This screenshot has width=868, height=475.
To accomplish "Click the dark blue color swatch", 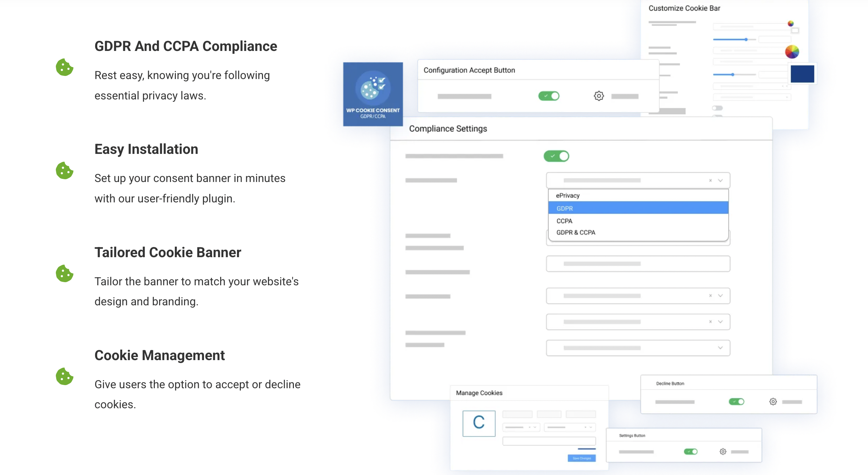I will (802, 74).
